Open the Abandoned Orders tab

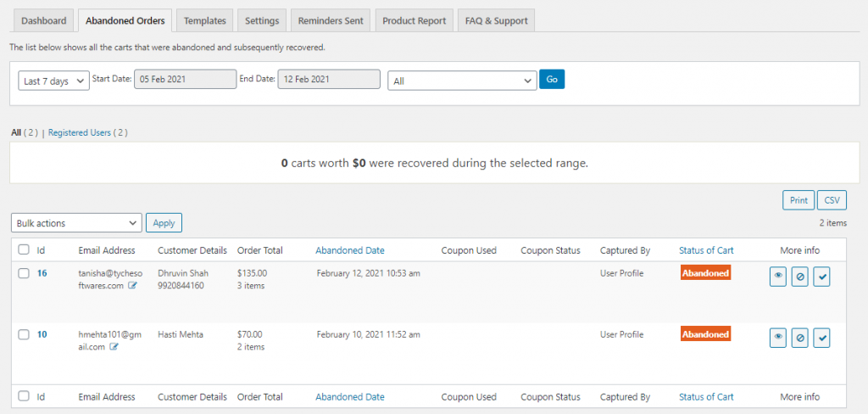tap(125, 20)
